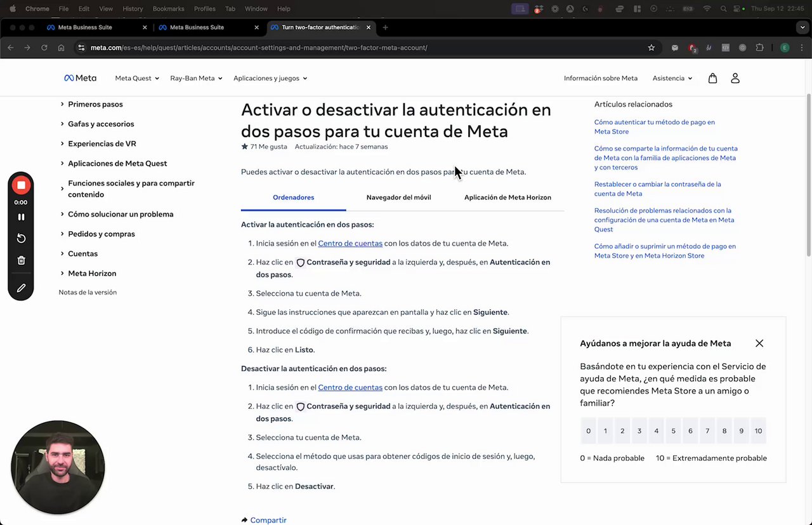Viewport: 812px width, 525px height.
Task: Select rating 0 in the survey
Action: tap(588, 431)
